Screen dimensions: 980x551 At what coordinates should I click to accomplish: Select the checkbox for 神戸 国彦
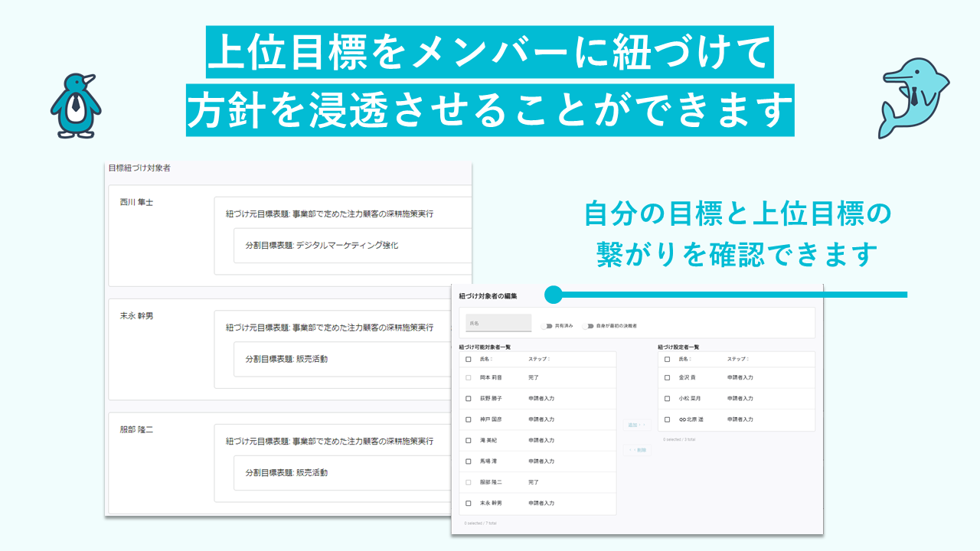(x=469, y=419)
